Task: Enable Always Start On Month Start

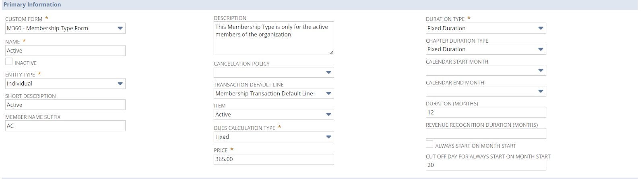Action: [x=429, y=144]
